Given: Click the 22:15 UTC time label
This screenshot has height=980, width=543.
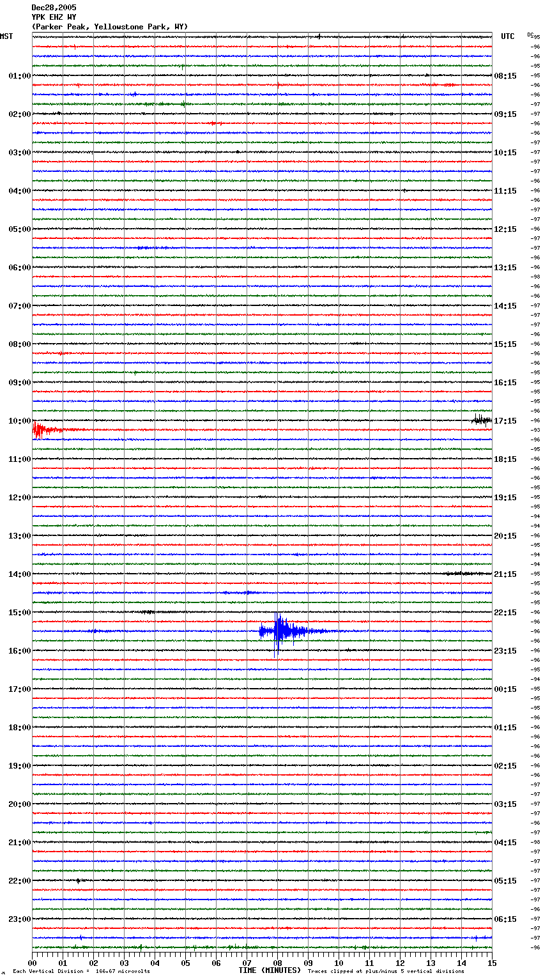Looking at the screenshot, I should point(505,613).
